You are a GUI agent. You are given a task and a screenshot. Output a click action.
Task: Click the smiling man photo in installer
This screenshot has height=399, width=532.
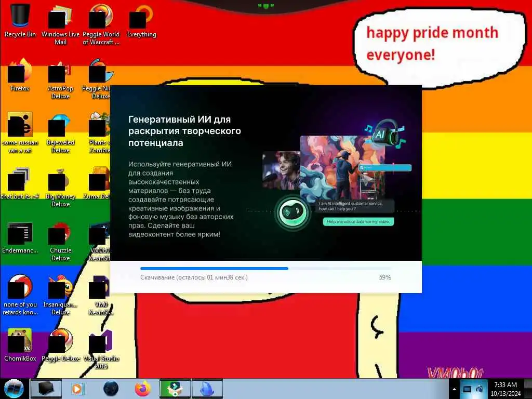click(281, 170)
